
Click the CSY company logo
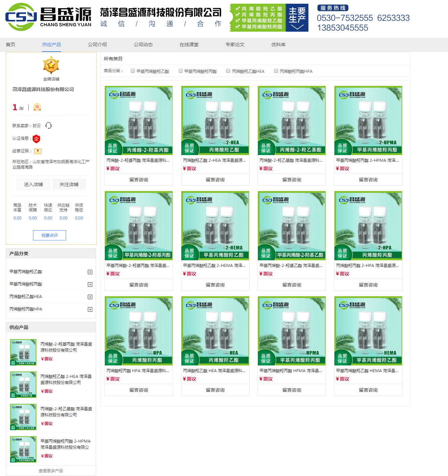tap(49, 17)
